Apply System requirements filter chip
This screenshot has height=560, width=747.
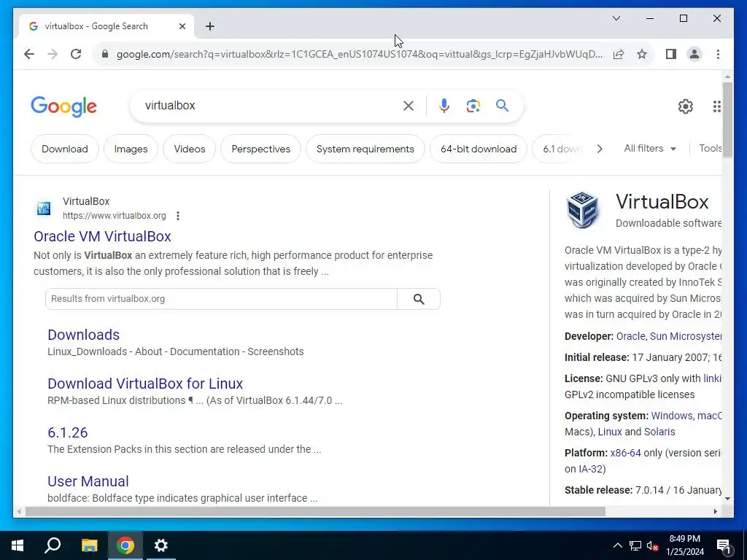[365, 149]
